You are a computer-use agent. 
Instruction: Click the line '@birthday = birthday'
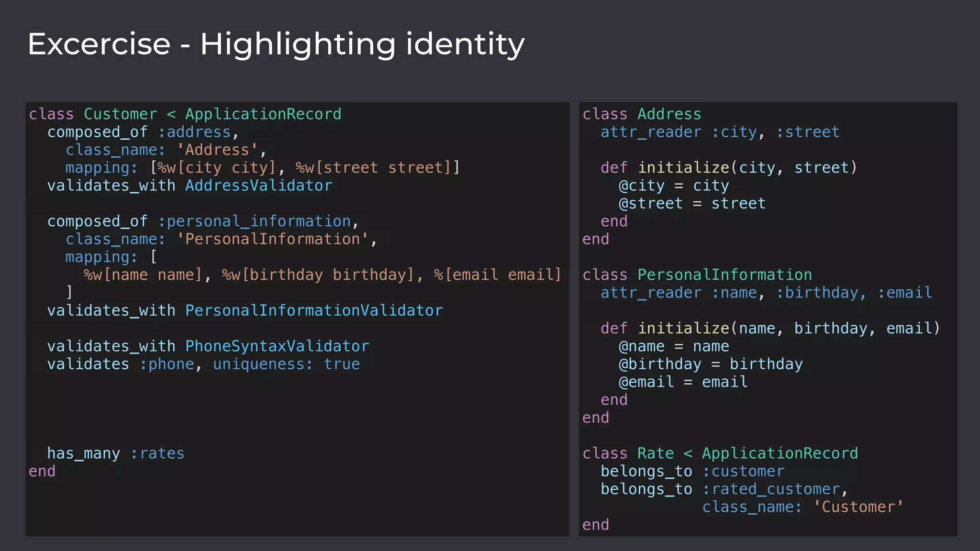pos(711,364)
